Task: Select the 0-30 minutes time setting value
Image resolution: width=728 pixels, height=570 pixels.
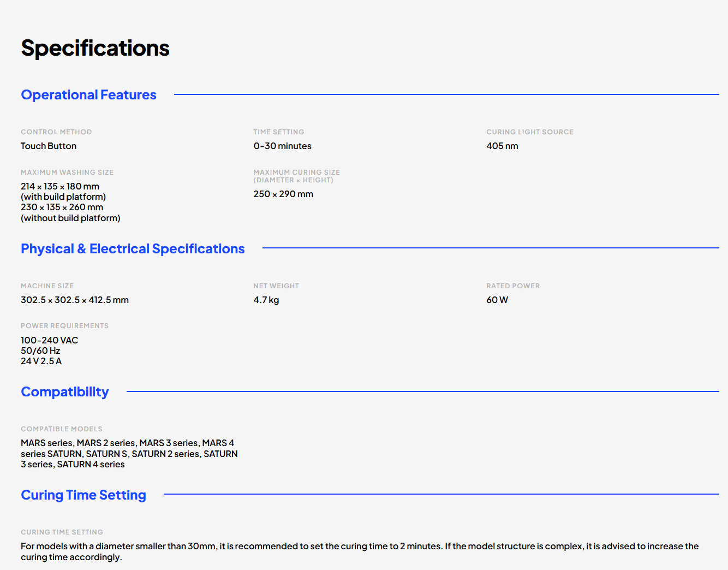Action: pos(282,146)
